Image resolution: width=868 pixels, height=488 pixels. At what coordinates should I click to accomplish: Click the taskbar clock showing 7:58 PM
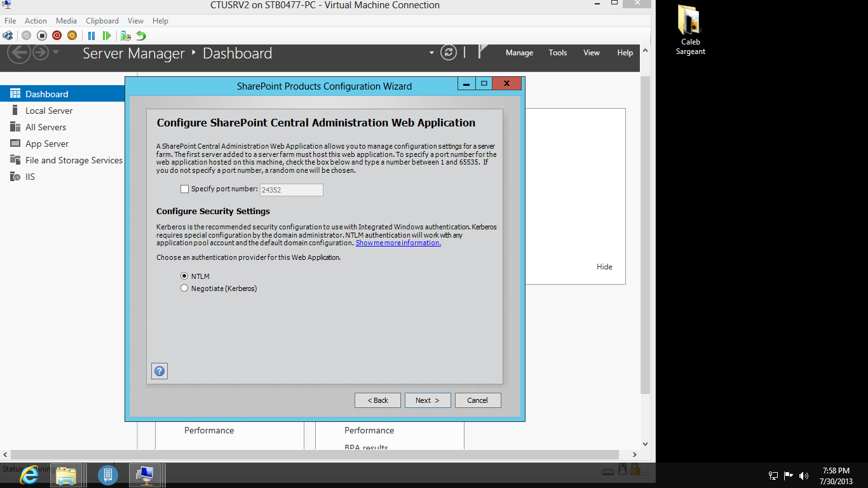[x=836, y=476]
